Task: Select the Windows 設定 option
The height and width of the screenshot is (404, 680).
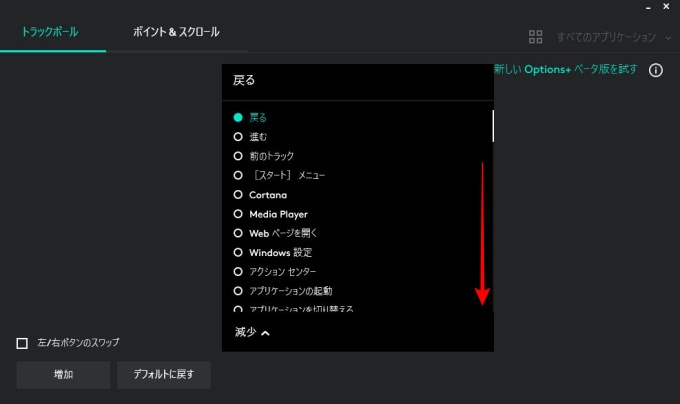Action: [x=238, y=252]
